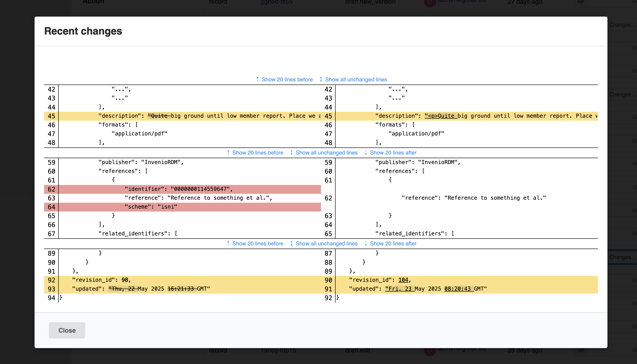
Task: Show all unchanged lines above line 42
Action: (353, 80)
